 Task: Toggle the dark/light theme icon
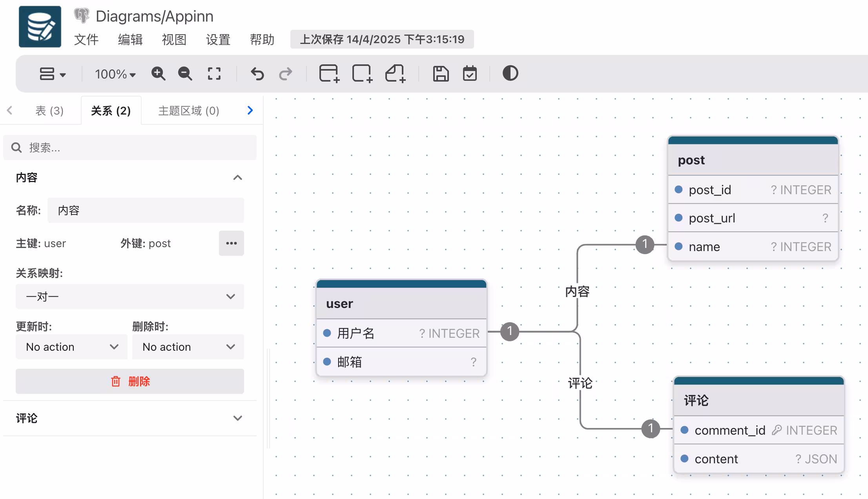pos(510,73)
